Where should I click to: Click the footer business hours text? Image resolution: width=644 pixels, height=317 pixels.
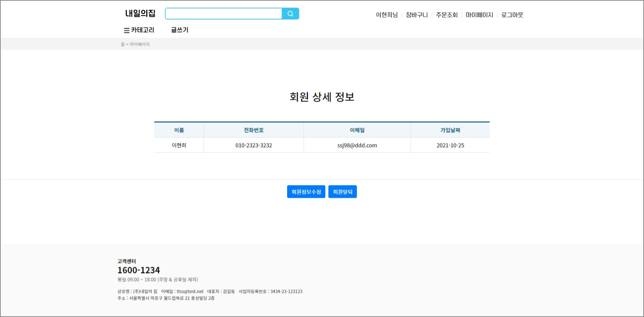pyautogui.click(x=158, y=280)
